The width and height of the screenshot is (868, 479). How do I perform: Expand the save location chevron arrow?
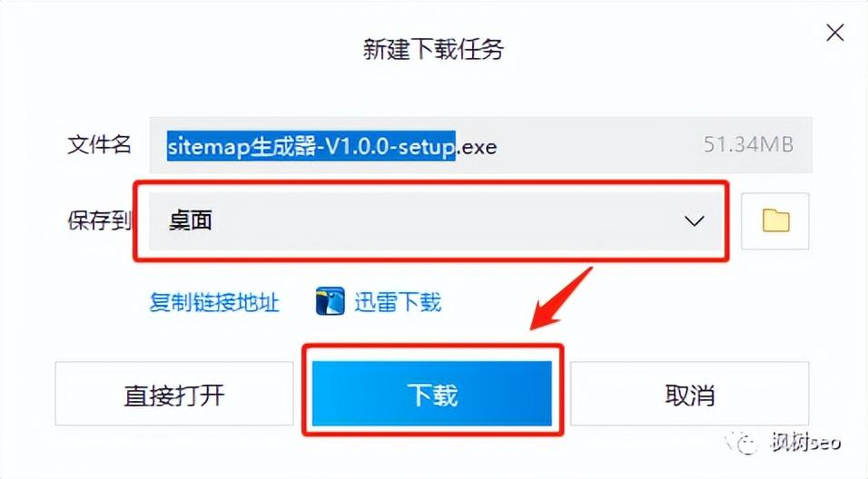pos(694,221)
